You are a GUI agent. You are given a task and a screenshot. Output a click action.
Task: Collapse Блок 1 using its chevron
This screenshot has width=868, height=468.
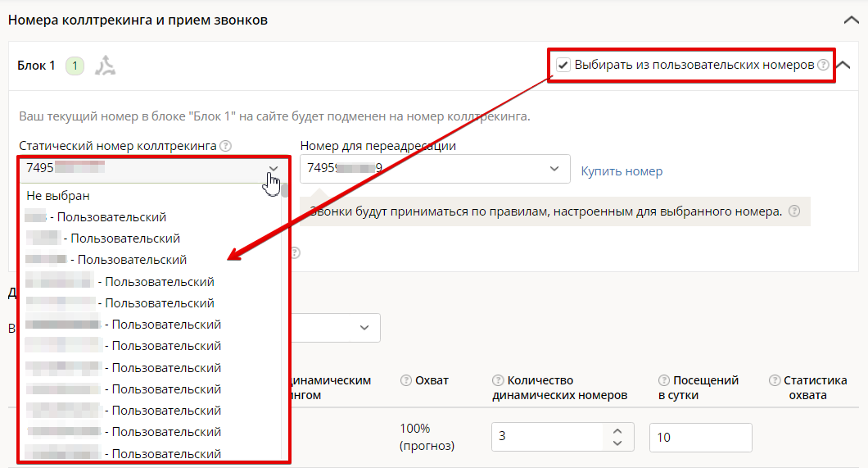pyautogui.click(x=843, y=65)
